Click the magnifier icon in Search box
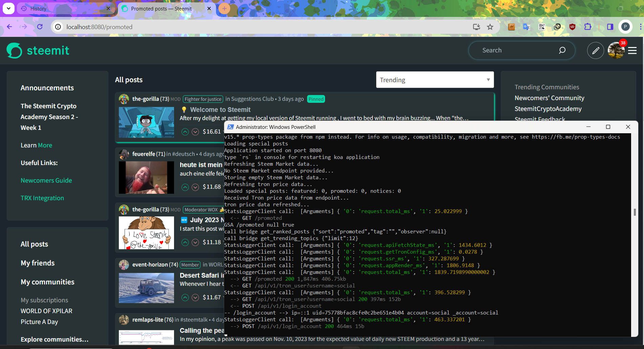644x349 pixels. click(562, 50)
